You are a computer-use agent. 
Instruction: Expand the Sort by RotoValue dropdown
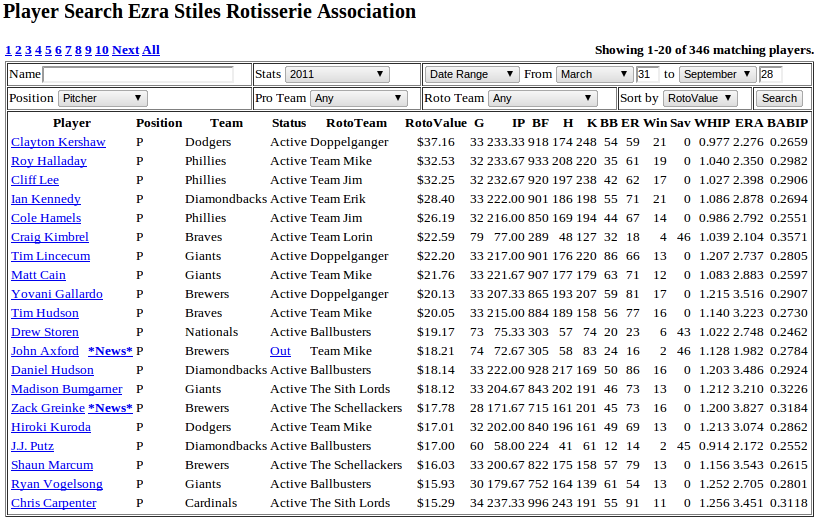point(700,98)
